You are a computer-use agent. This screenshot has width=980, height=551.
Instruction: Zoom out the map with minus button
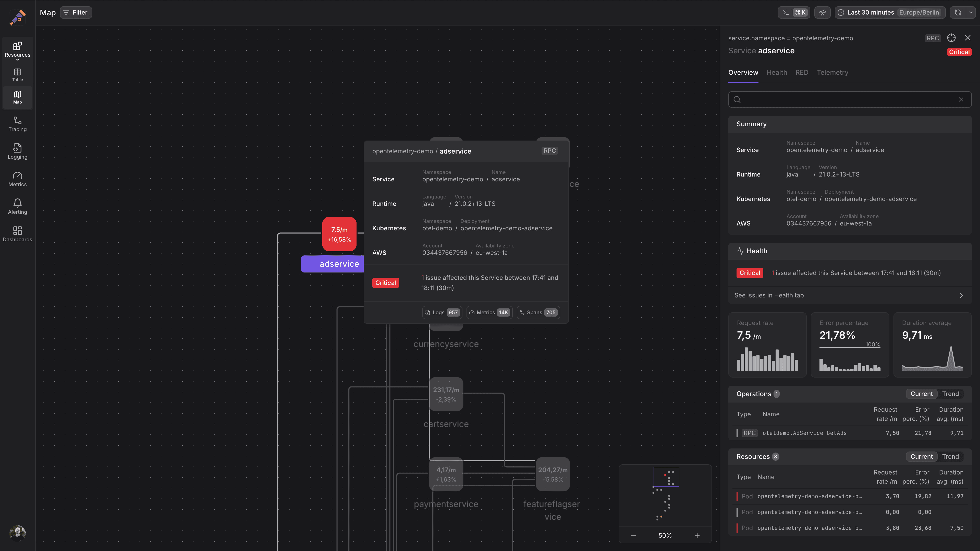(x=633, y=536)
